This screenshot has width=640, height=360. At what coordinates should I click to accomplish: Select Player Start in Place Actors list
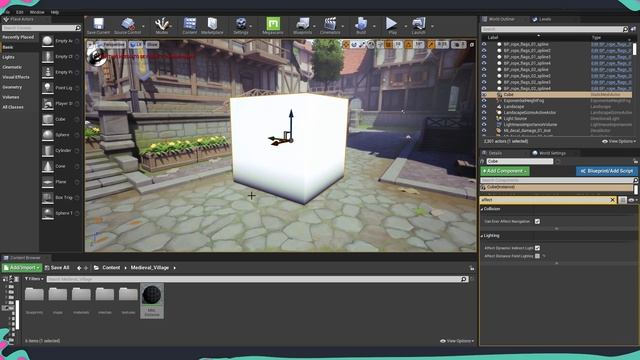[60, 104]
